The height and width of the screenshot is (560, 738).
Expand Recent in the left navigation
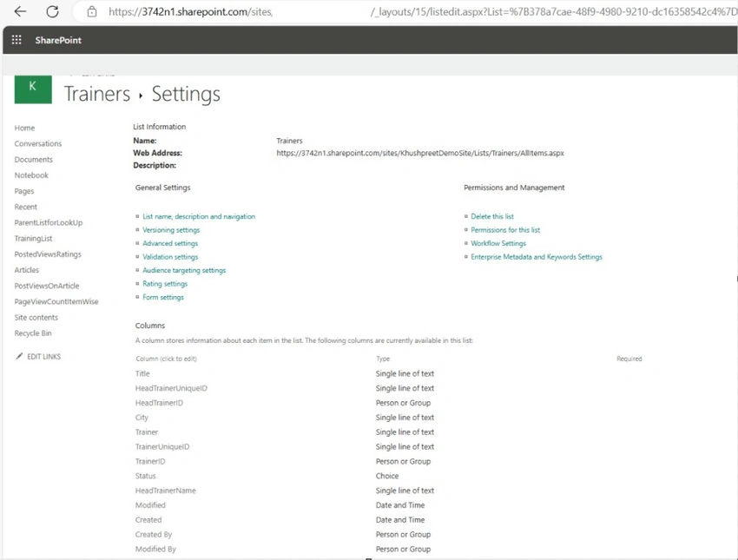click(25, 207)
